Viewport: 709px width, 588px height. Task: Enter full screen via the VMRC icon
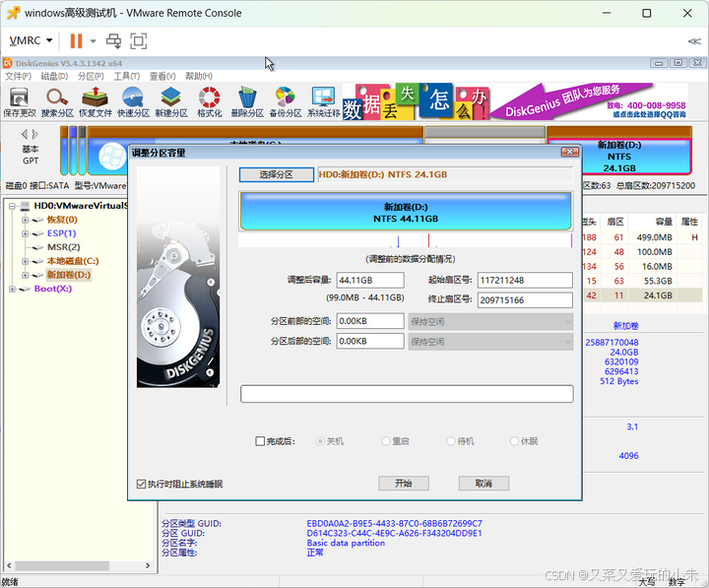[139, 40]
